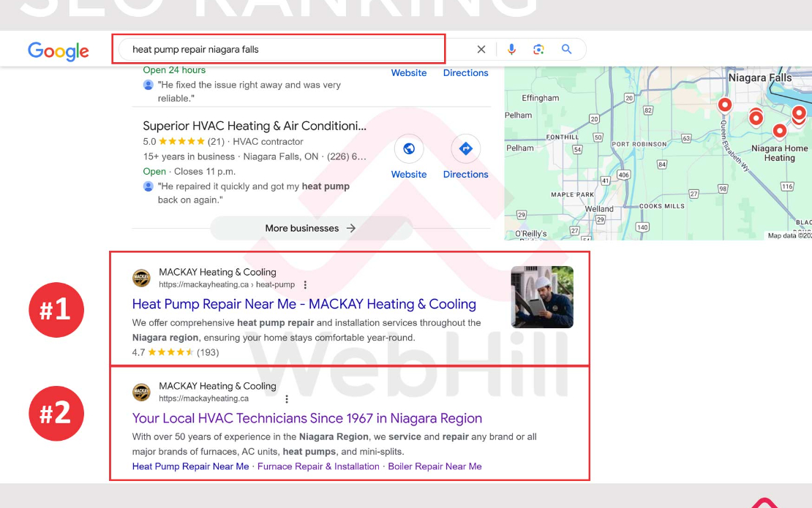Click MACKAY favicon of heat-pump result
Viewport: 812px width, 508px height.
[141, 278]
